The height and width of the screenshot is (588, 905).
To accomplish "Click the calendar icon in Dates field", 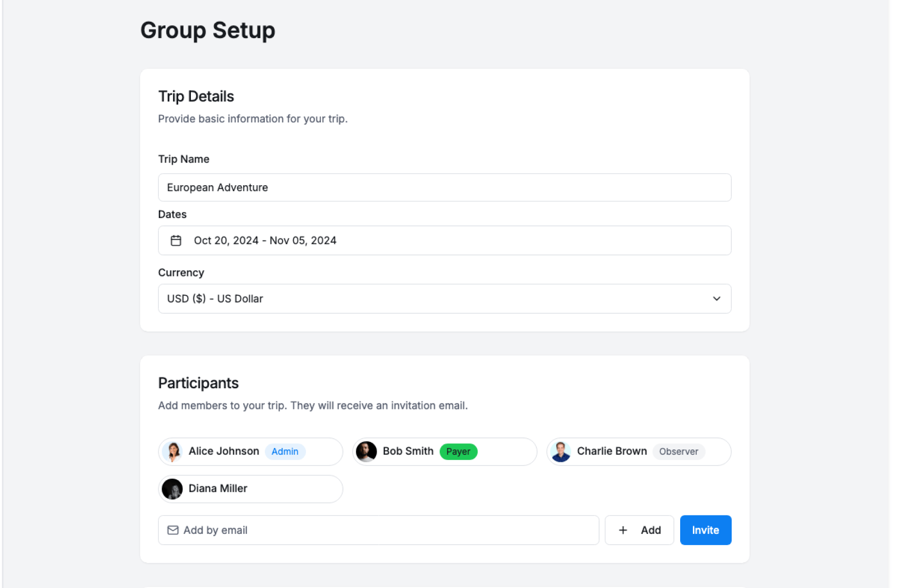I will [176, 241].
